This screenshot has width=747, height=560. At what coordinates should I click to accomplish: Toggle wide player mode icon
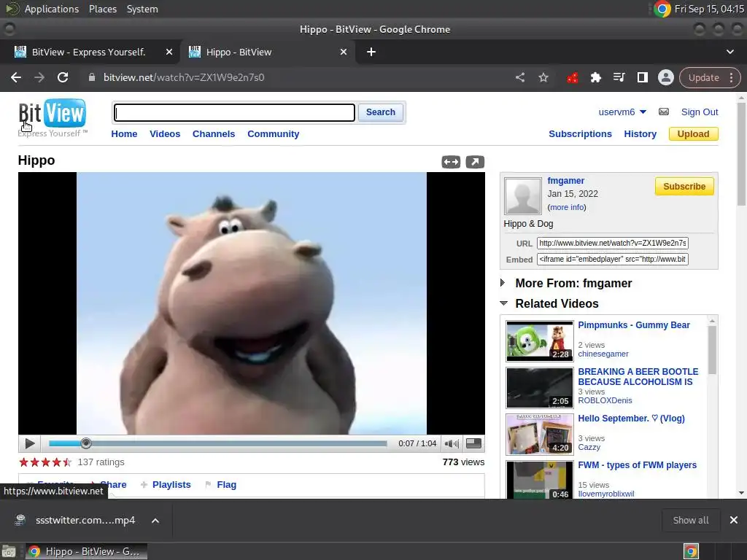pos(451,163)
